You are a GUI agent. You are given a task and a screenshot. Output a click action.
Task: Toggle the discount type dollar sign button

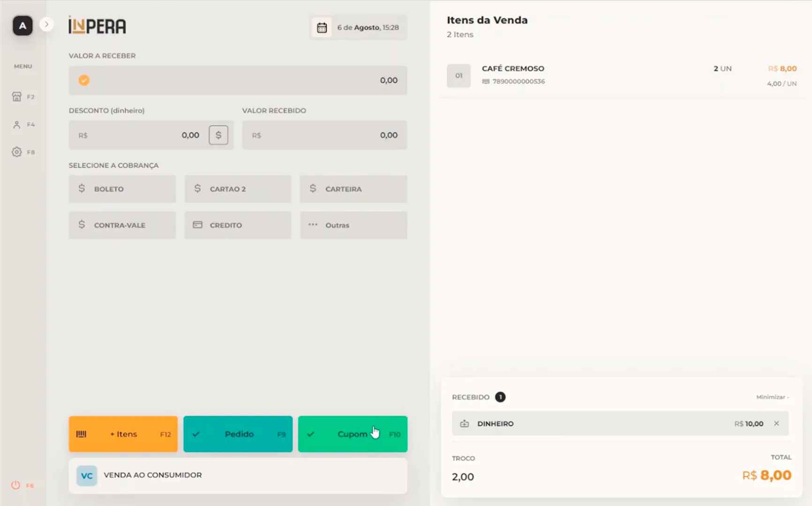(218, 135)
